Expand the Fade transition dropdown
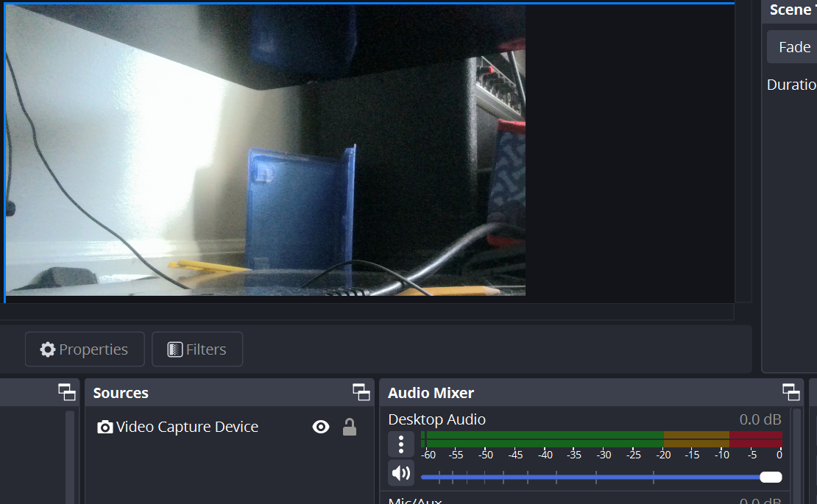The width and height of the screenshot is (817, 504). (793, 47)
